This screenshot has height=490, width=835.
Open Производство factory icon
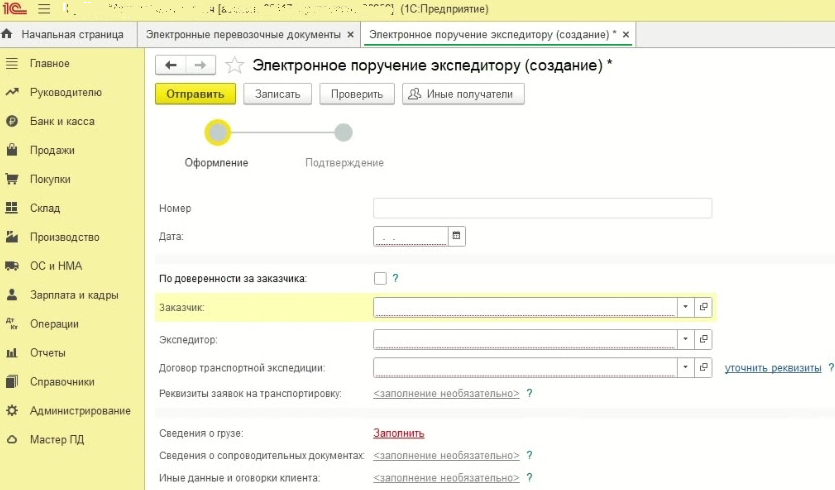click(x=12, y=236)
